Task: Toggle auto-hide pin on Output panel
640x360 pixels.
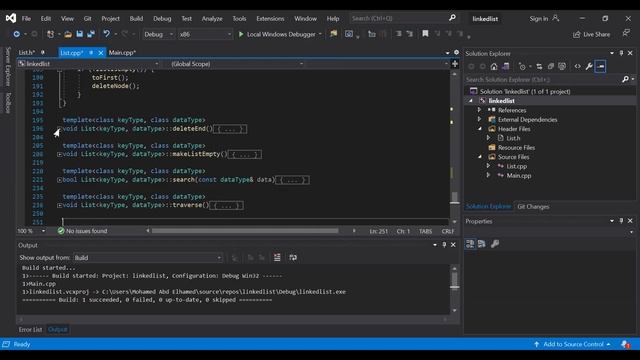Action: [x=444, y=245]
